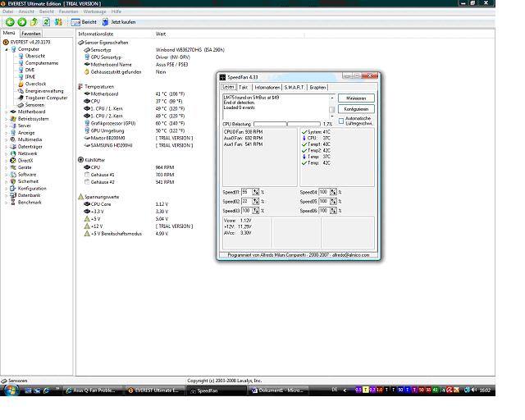The width and height of the screenshot is (525, 420).
Task: Expand the Datenträger tree node
Action: [7, 147]
